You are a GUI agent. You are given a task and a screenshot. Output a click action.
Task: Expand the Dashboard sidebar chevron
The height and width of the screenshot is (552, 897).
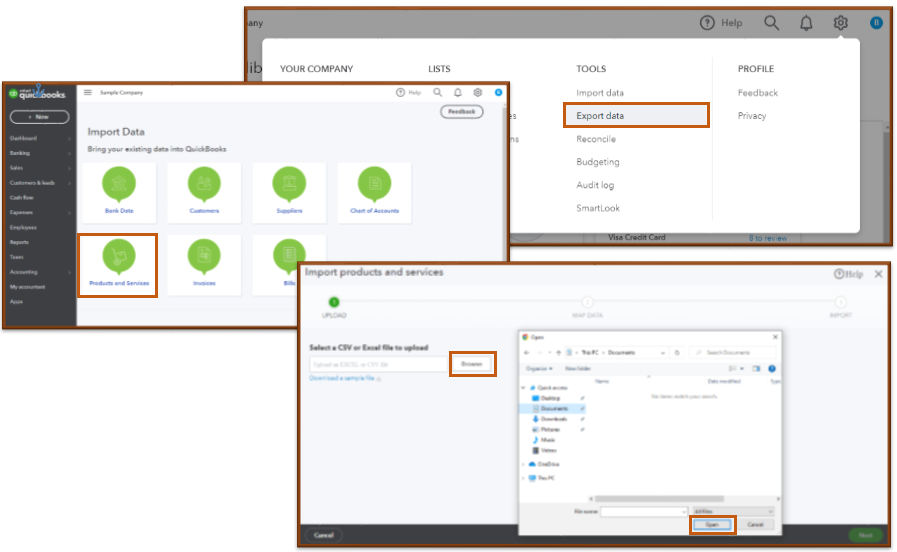pos(69,138)
